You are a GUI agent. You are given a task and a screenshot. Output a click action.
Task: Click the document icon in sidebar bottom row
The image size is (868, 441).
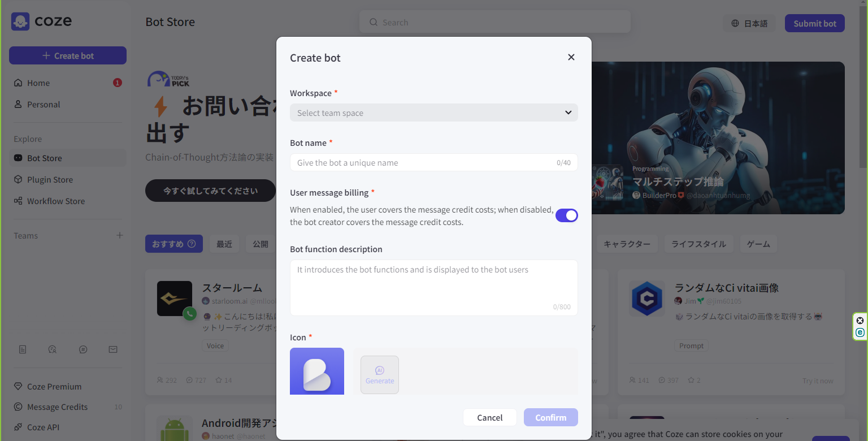click(23, 350)
